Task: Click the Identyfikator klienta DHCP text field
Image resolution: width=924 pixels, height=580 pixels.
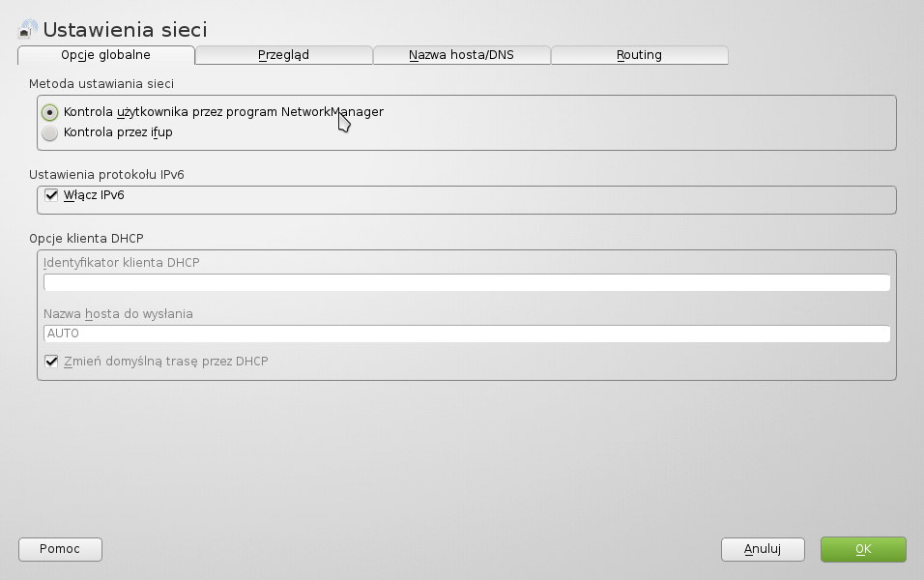Action: click(x=466, y=282)
